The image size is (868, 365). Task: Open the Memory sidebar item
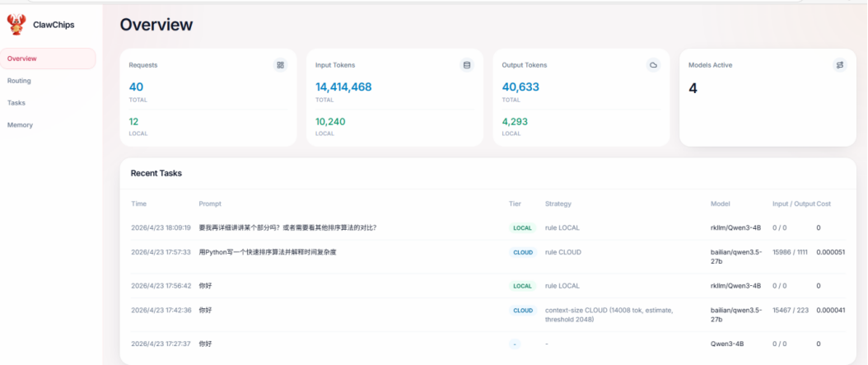[x=48, y=124]
